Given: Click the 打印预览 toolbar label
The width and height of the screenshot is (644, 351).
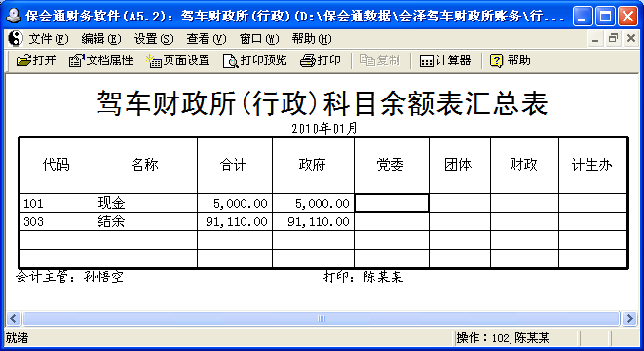Looking at the screenshot, I should tap(263, 60).
